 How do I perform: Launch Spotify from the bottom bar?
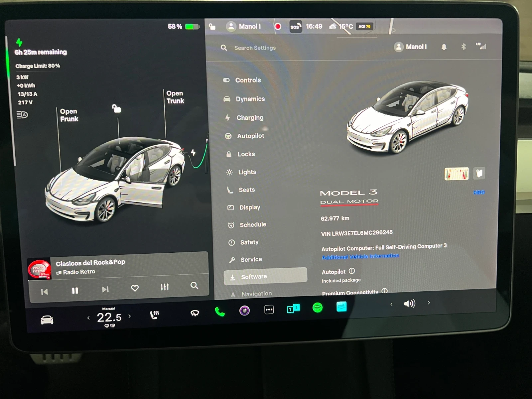[317, 308]
